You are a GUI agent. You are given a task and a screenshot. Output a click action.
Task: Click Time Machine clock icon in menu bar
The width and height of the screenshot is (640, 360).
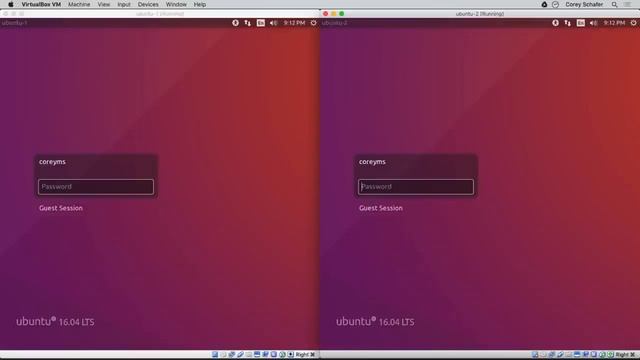pos(556,4)
